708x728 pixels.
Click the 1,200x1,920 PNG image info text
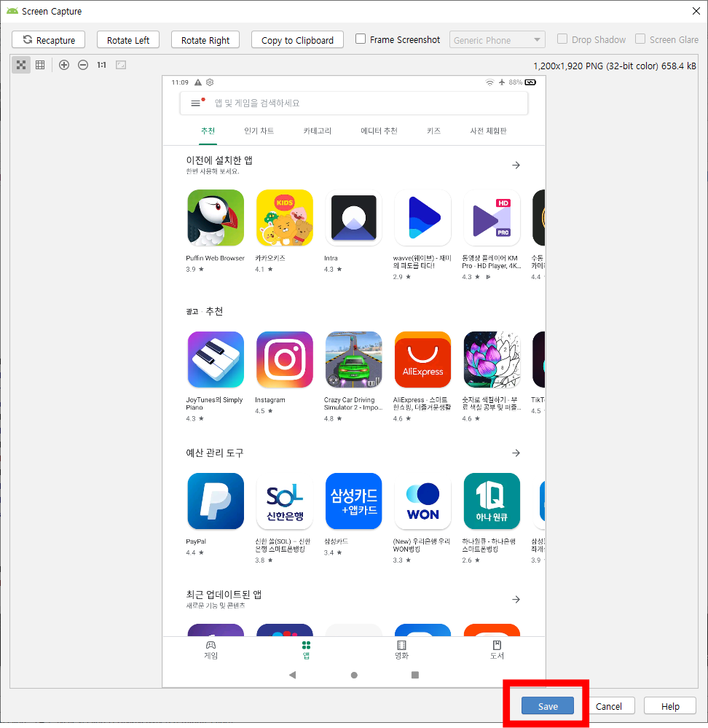click(615, 66)
